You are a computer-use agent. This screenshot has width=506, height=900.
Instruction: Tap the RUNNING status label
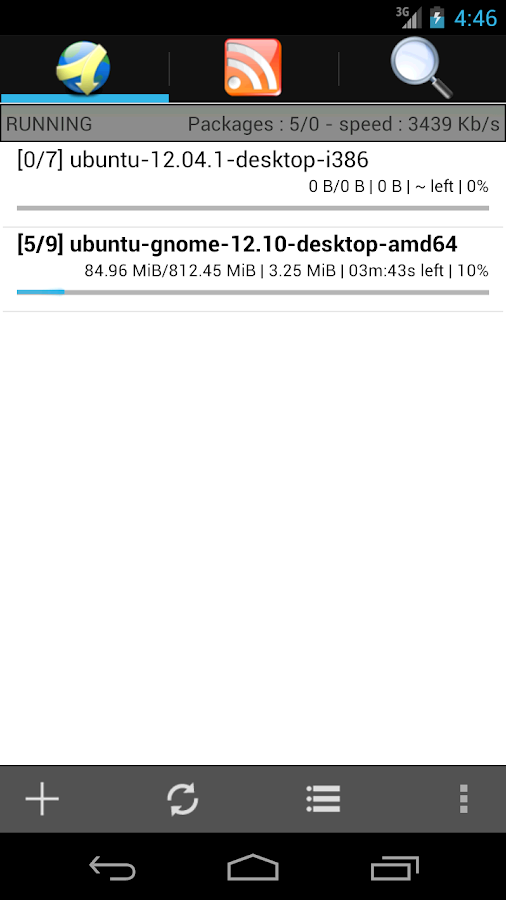(x=49, y=124)
